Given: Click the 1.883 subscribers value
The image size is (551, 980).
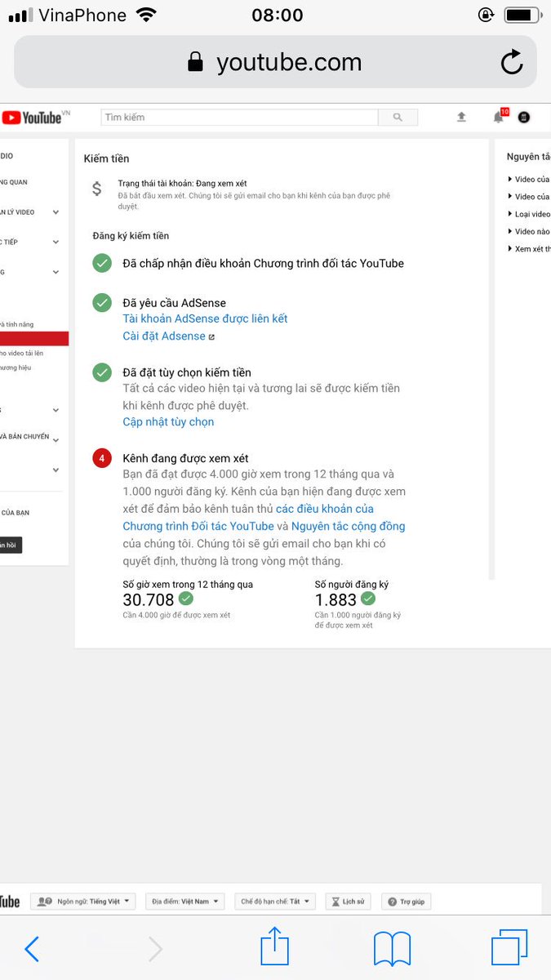Looking at the screenshot, I should click(336, 600).
